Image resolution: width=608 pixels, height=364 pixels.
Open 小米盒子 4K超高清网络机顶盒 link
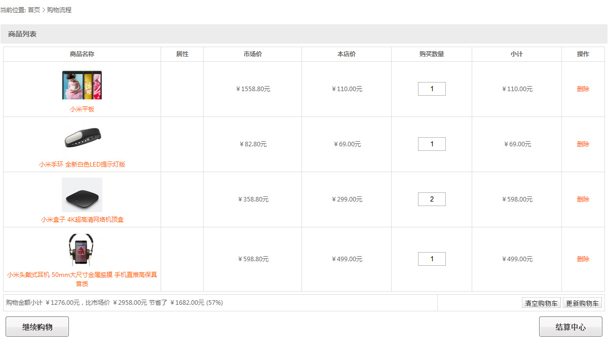tap(82, 220)
